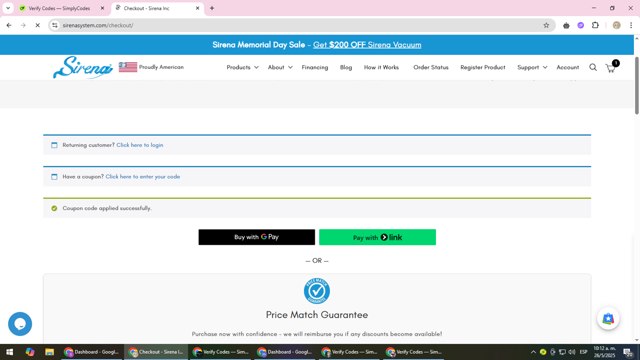
Task: Click the site search magnifier icon
Action: pyautogui.click(x=593, y=67)
